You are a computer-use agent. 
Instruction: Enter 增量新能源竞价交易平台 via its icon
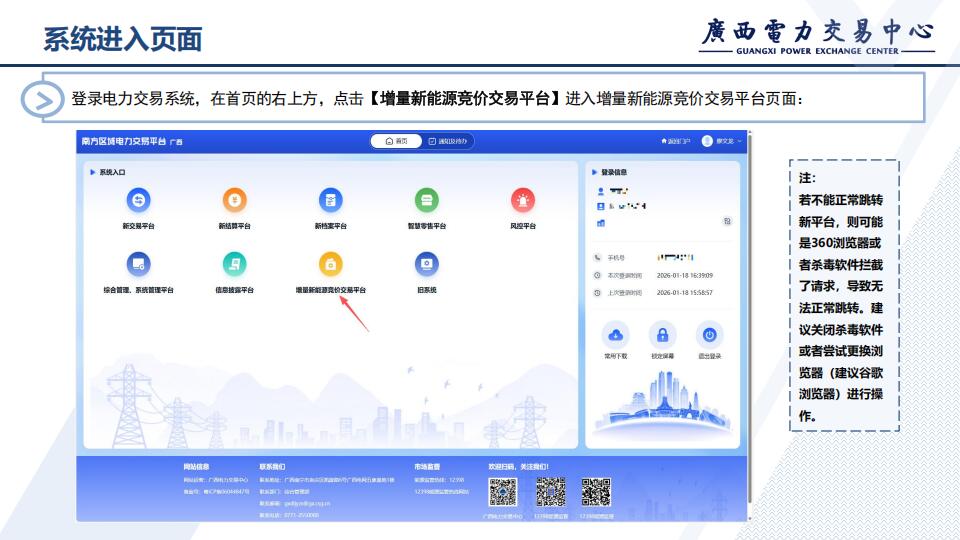[x=330, y=264]
